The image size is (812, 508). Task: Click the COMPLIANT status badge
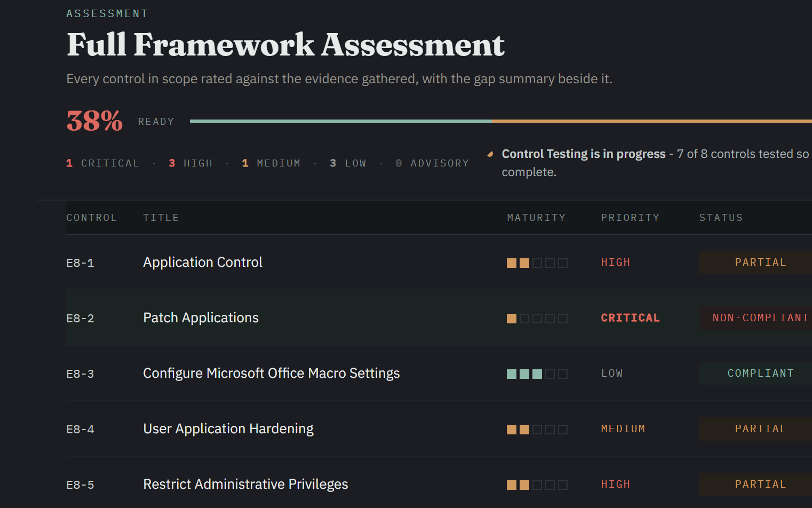[x=755, y=374]
